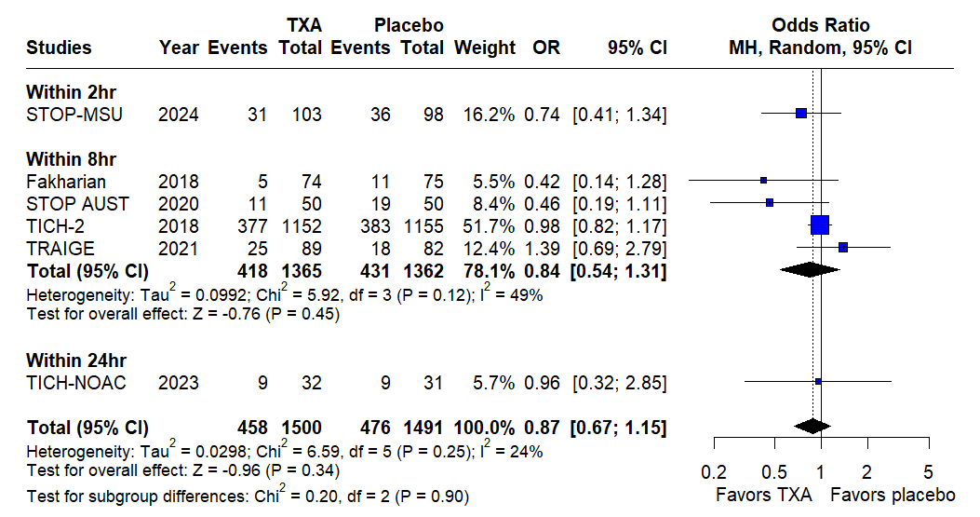Image resolution: width=980 pixels, height=517 pixels.
Task: Click the Fakharian blue square marker
Action: pos(764,180)
